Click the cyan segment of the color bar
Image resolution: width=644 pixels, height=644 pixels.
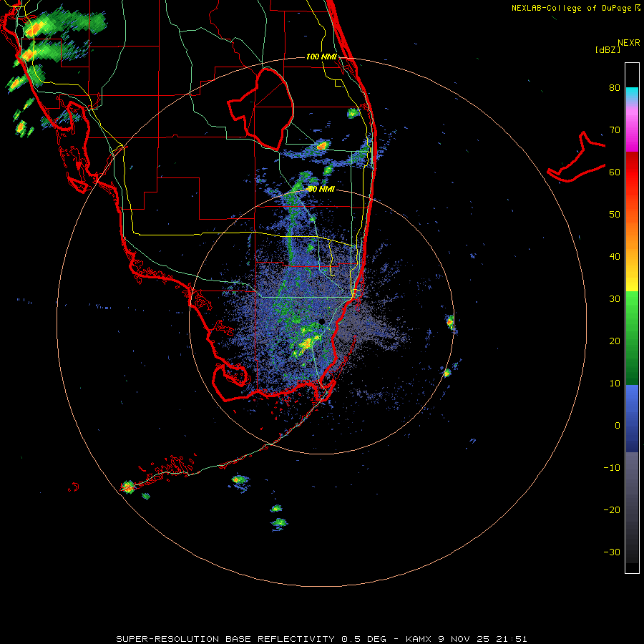(632, 94)
